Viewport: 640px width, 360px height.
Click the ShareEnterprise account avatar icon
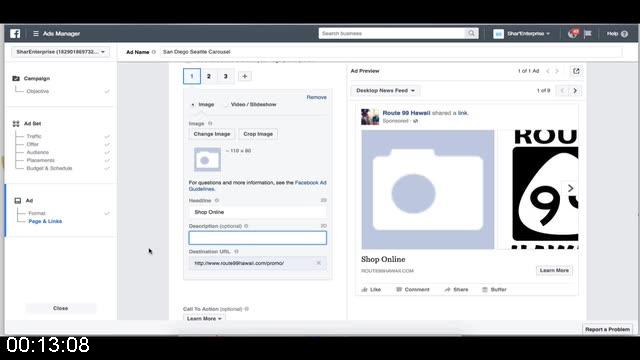pos(498,34)
